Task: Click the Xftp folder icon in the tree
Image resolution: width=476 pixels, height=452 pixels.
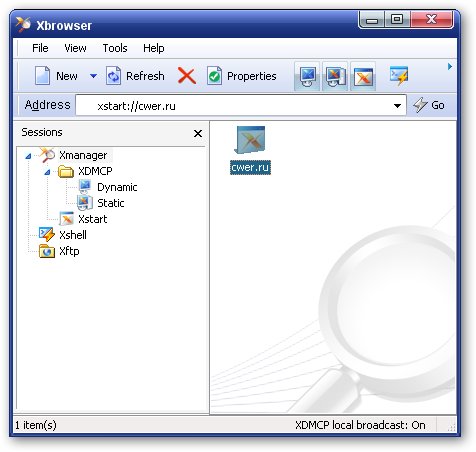Action: tap(47, 251)
